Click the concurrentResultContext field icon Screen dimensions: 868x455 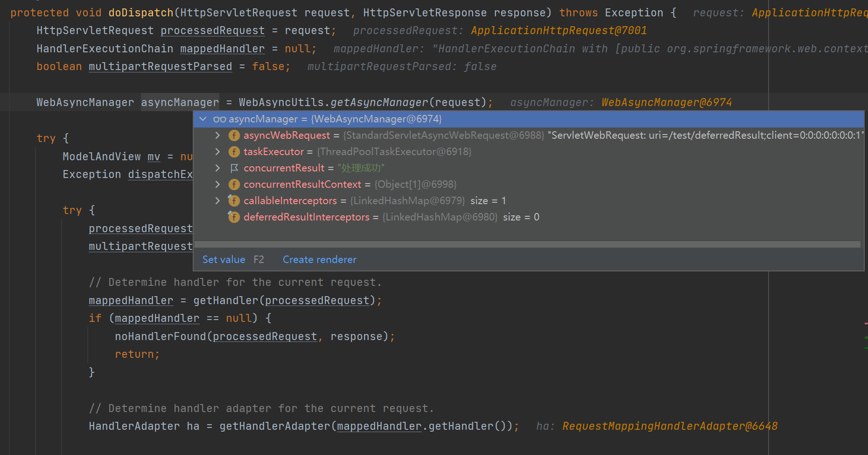pyautogui.click(x=234, y=185)
